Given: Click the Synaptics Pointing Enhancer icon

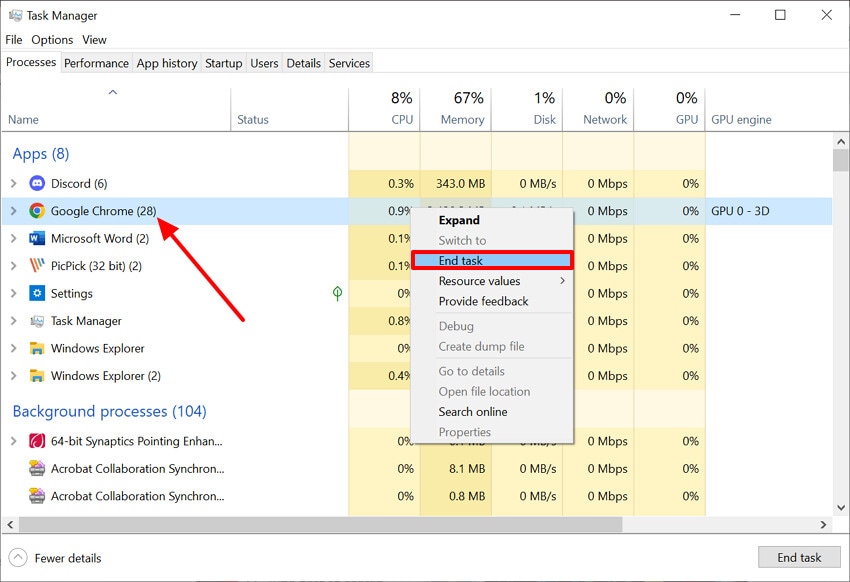Looking at the screenshot, I should tap(37, 441).
